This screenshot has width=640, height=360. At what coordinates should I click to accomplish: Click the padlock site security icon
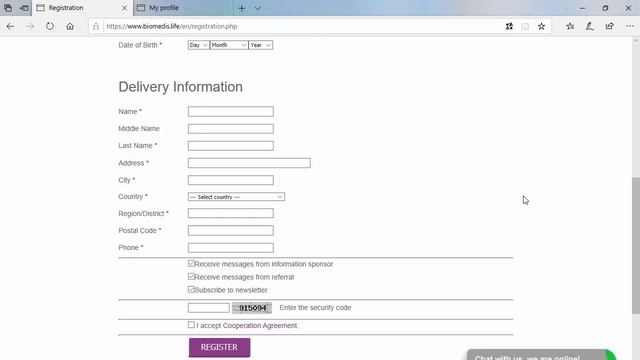tap(96, 26)
